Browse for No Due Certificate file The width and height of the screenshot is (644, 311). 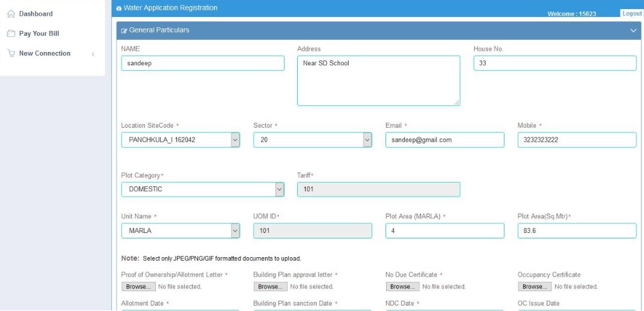403,286
